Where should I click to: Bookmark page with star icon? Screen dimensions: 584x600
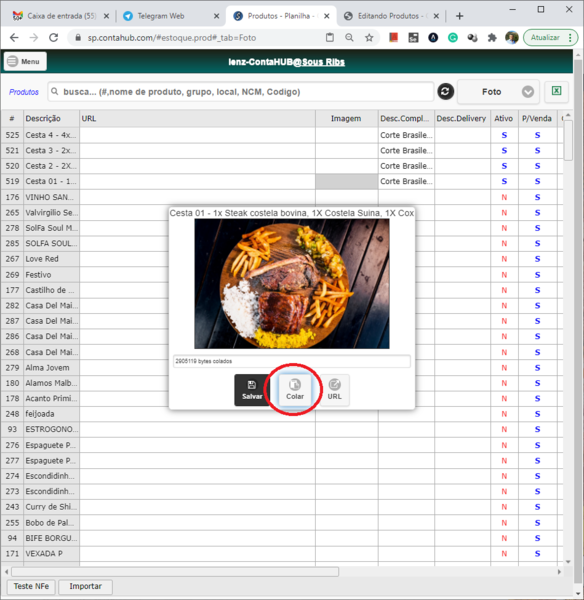[369, 38]
